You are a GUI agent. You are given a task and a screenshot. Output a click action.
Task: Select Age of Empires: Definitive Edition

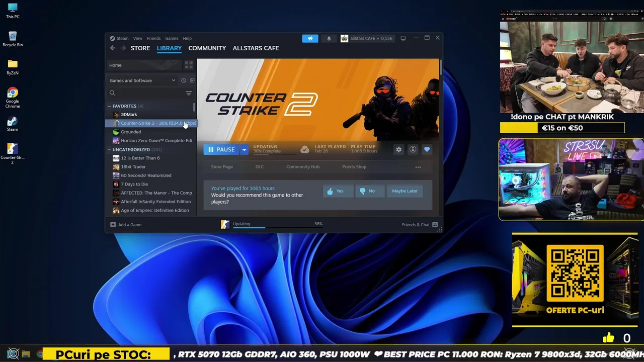[x=155, y=210]
